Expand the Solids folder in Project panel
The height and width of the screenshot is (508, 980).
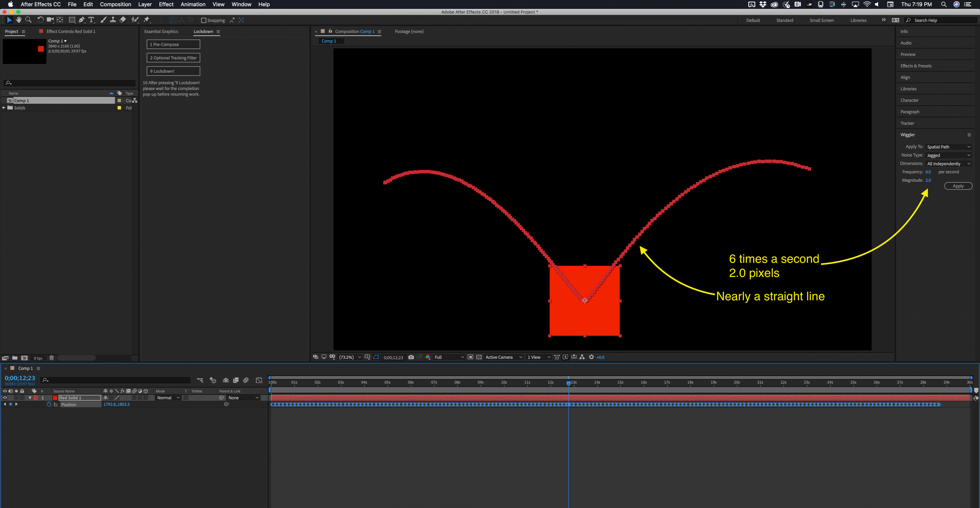(x=3, y=107)
